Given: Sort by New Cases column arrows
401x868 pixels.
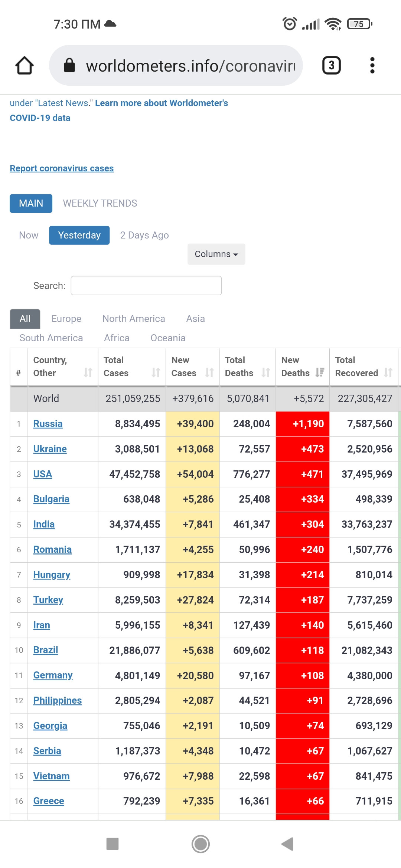Looking at the screenshot, I should [209, 372].
